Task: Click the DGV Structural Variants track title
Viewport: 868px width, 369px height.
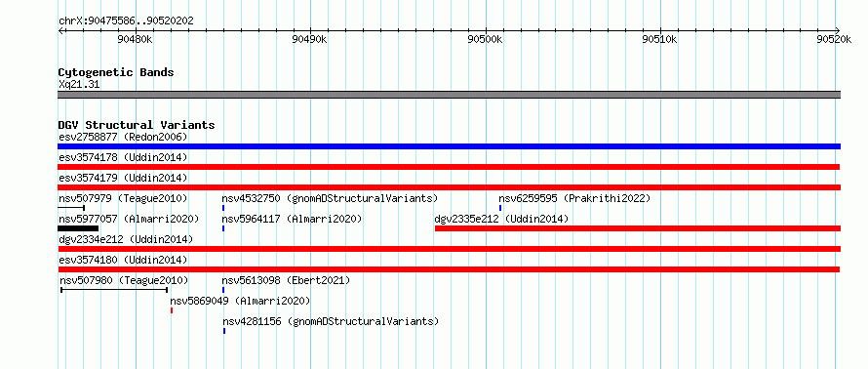Action: click(x=137, y=125)
